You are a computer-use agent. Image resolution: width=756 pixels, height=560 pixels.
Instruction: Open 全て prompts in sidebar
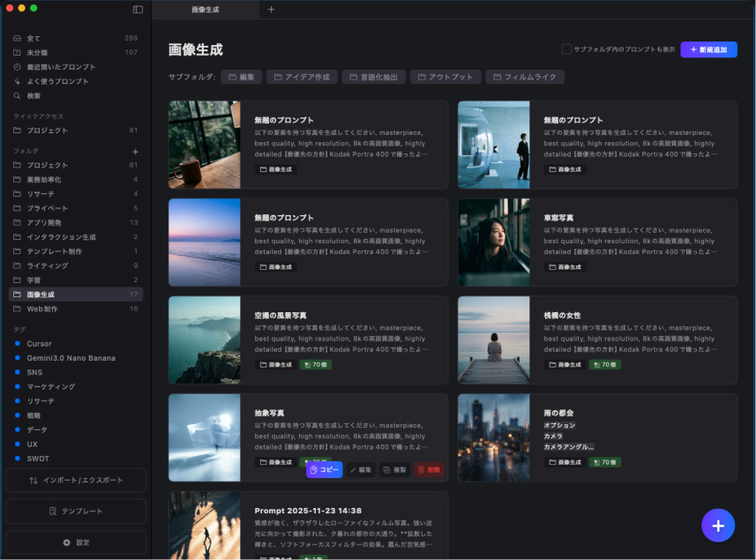pos(76,38)
